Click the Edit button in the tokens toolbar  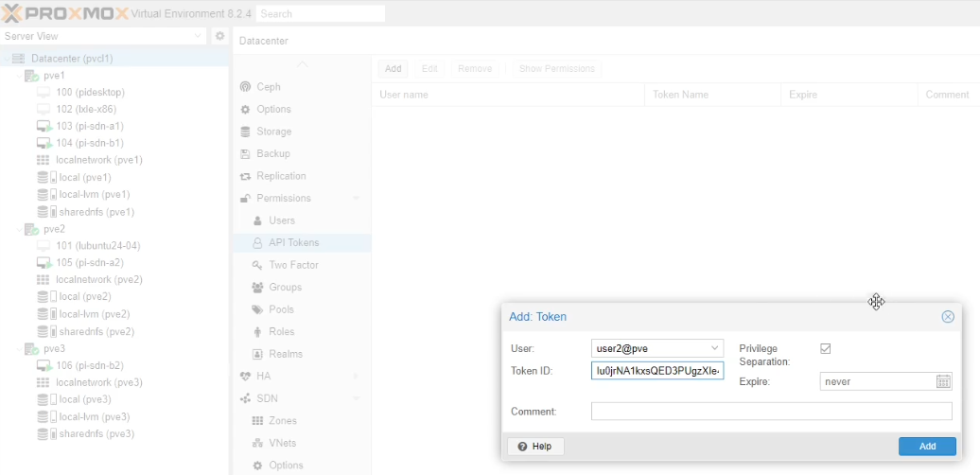pyautogui.click(x=429, y=69)
